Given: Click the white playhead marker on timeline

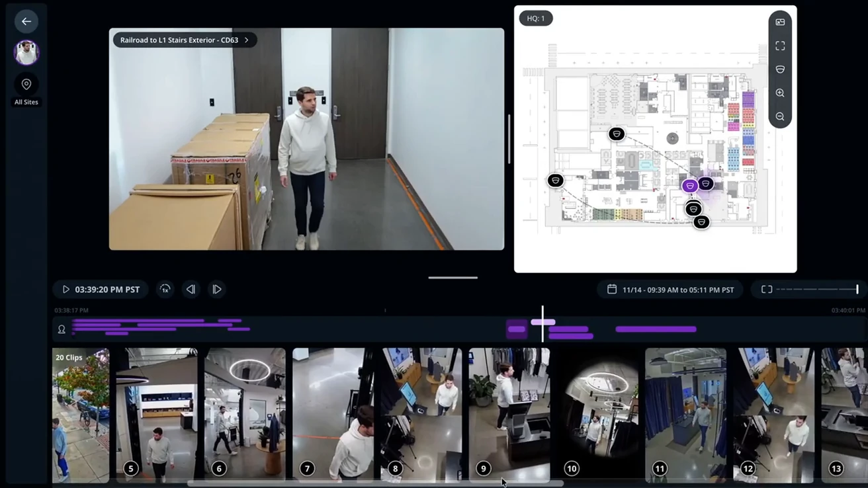Looking at the screenshot, I should pos(542,323).
